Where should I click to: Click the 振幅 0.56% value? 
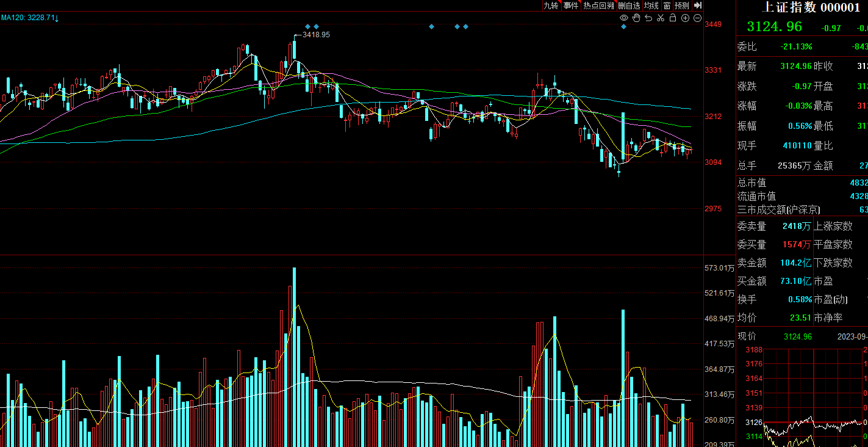point(800,126)
